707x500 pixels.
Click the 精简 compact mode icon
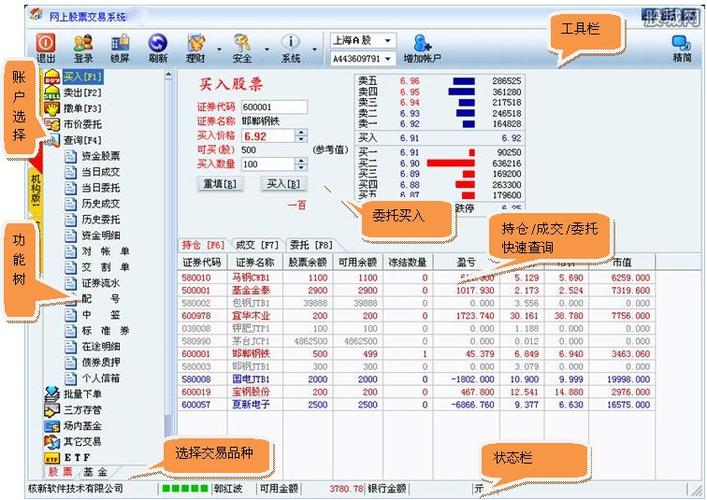(x=682, y=48)
